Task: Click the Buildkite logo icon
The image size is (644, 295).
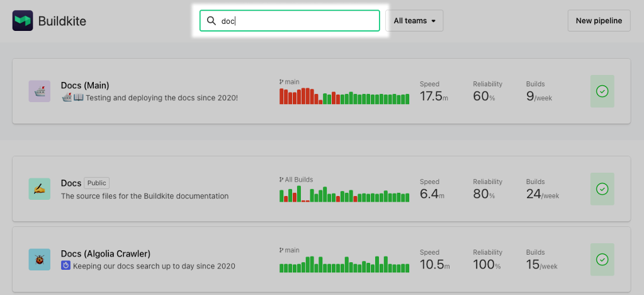Action: [23, 21]
